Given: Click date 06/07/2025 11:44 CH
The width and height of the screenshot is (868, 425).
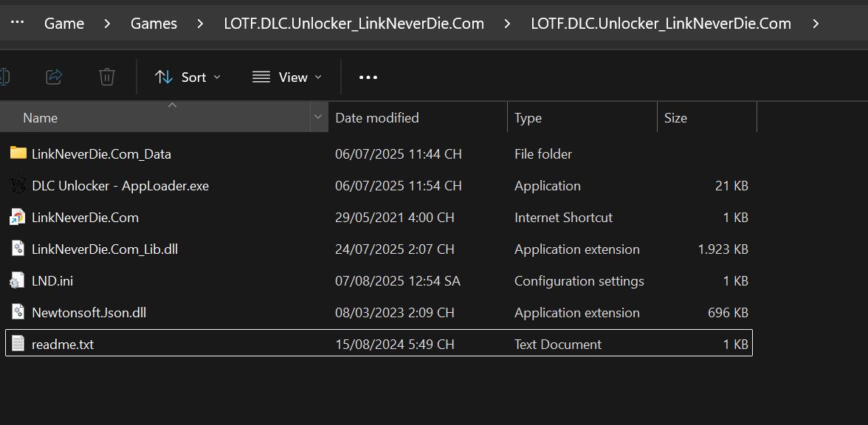Looking at the screenshot, I should (x=399, y=153).
